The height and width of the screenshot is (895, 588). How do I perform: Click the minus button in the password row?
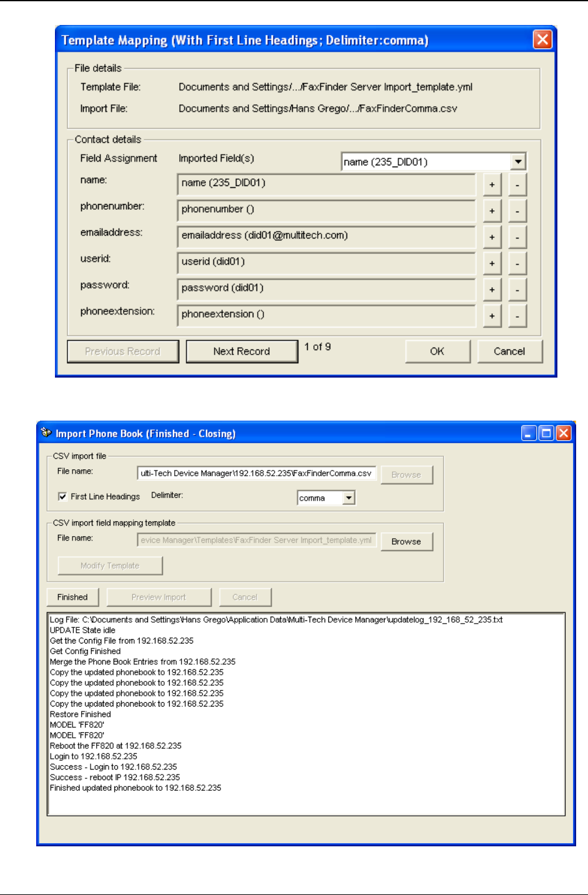tap(517, 290)
